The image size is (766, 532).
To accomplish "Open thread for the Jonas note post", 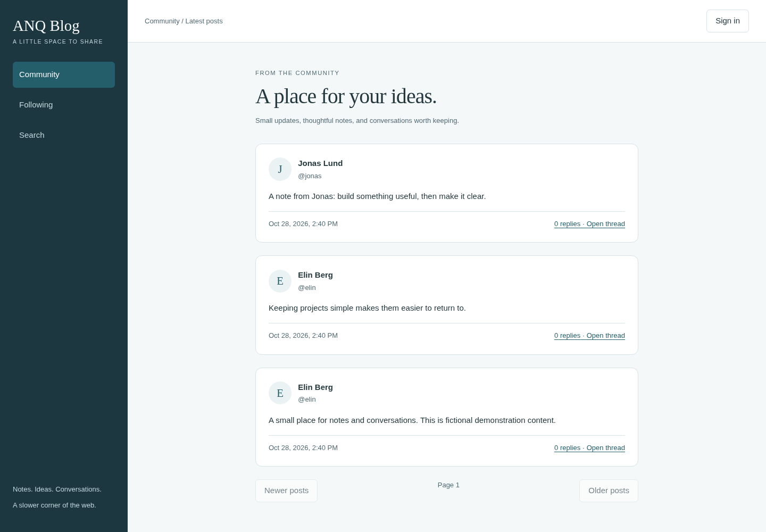I will coord(589,224).
